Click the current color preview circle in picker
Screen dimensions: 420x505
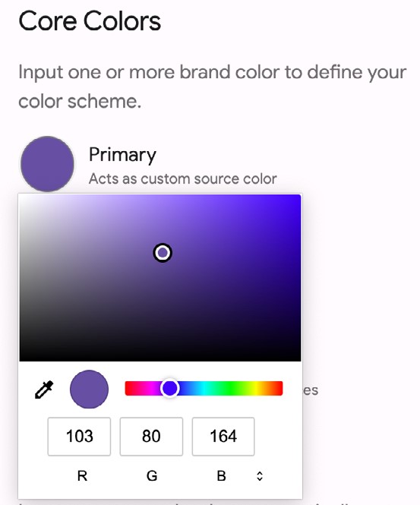click(x=89, y=389)
